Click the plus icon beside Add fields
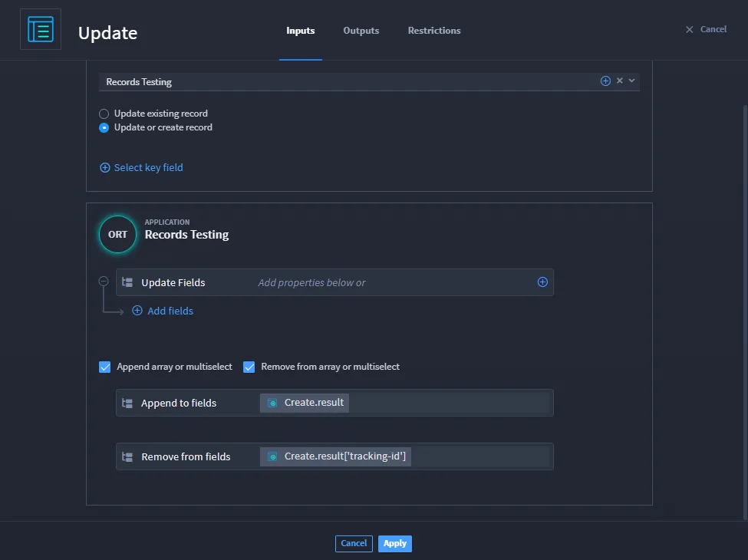Image resolution: width=748 pixels, height=560 pixels. 137,311
